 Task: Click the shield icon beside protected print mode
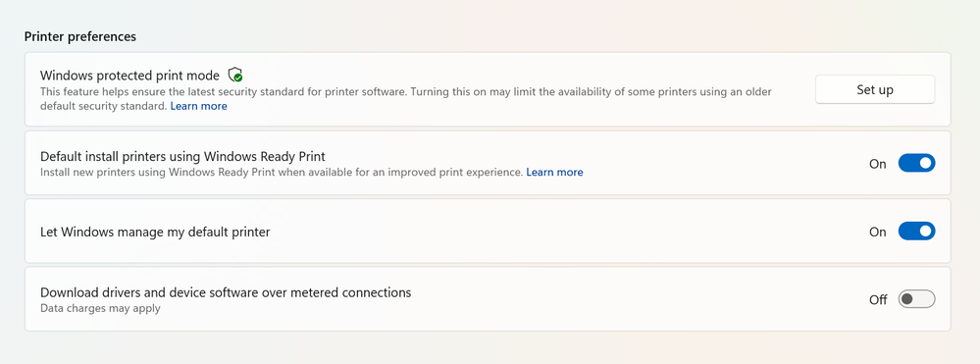(235, 75)
